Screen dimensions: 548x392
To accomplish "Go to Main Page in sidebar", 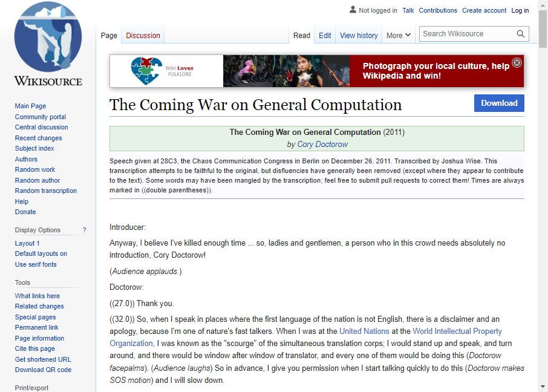I will tap(30, 106).
